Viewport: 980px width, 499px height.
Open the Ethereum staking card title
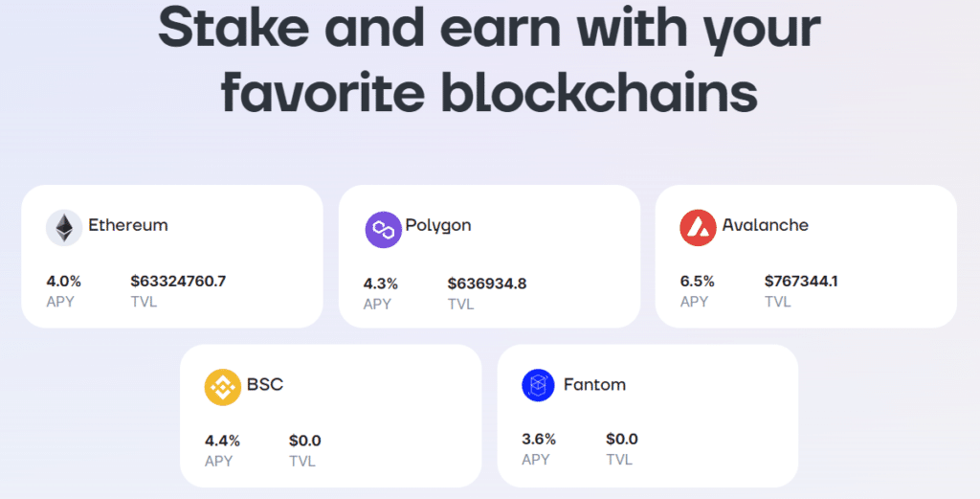pyautogui.click(x=128, y=225)
